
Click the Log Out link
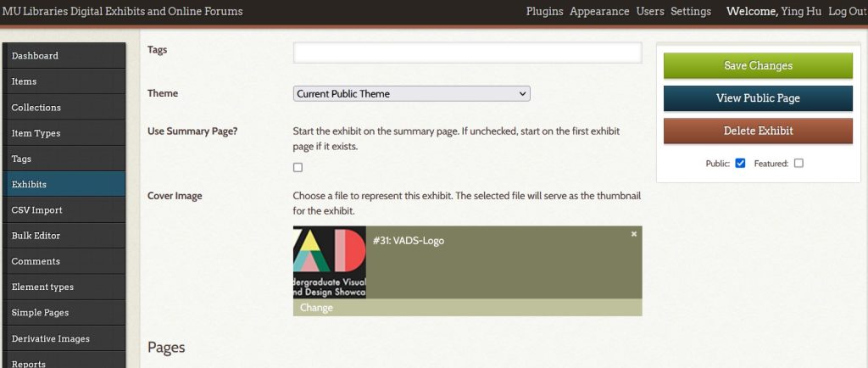click(847, 12)
